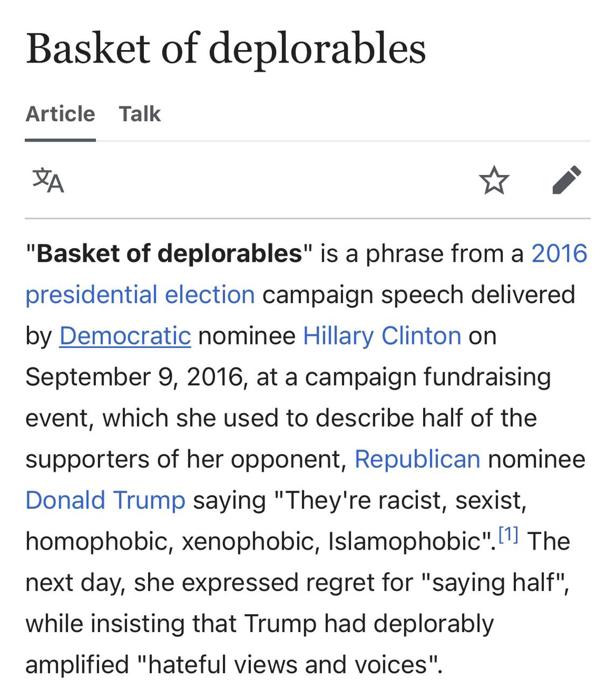Screen dimensions: 616x689
Task: Visit the Hillary Clinton link
Action: pos(382,336)
